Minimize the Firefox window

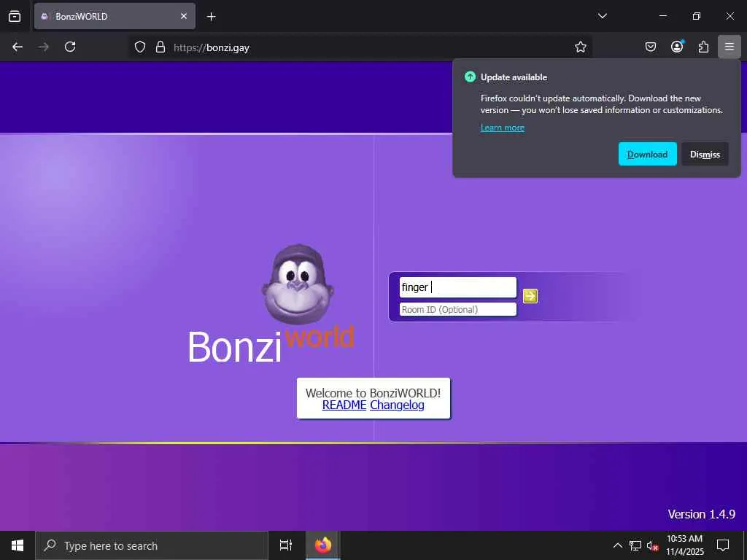[662, 16]
